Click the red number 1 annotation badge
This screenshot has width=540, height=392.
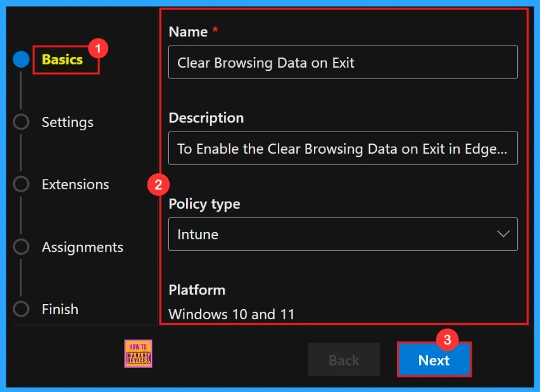[x=97, y=47]
